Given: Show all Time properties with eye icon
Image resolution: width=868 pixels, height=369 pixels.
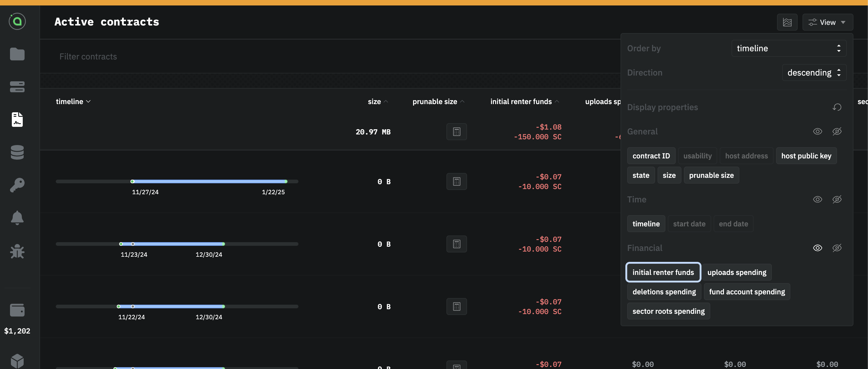Looking at the screenshot, I should point(817,199).
